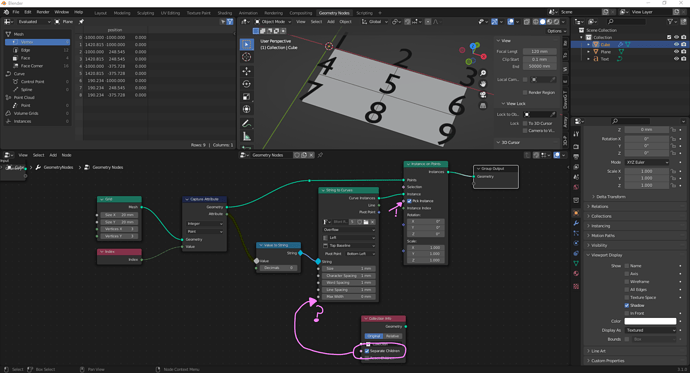Select Face Corner domain in spreadsheet

pyautogui.click(x=37, y=66)
